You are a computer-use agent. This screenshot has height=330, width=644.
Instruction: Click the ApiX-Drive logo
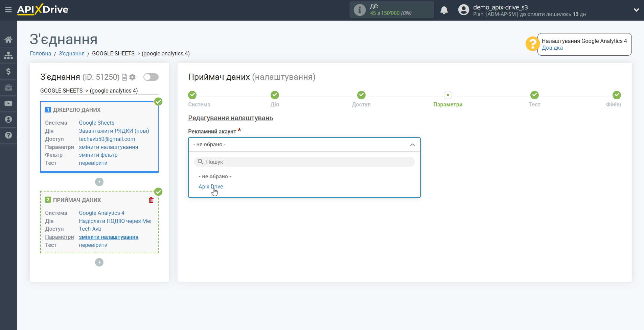tap(43, 9)
